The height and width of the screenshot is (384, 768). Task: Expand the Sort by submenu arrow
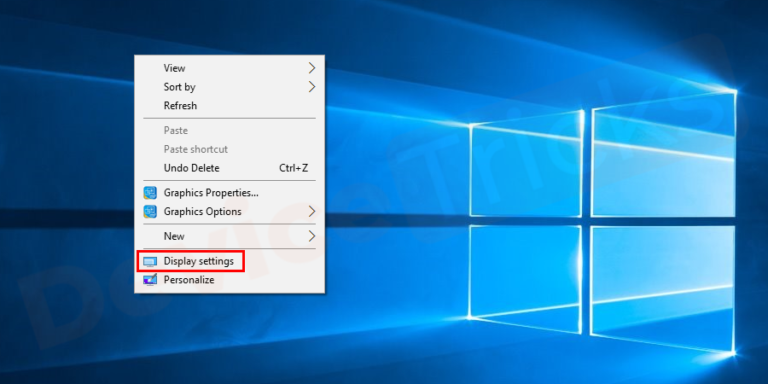tap(312, 87)
